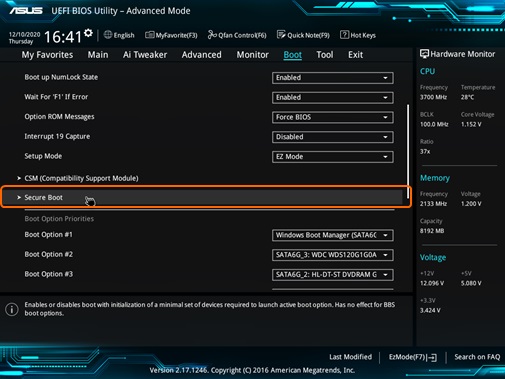The width and height of the screenshot is (505, 379).
Task: Select the Option ROM Messages label
Action: tap(59, 116)
